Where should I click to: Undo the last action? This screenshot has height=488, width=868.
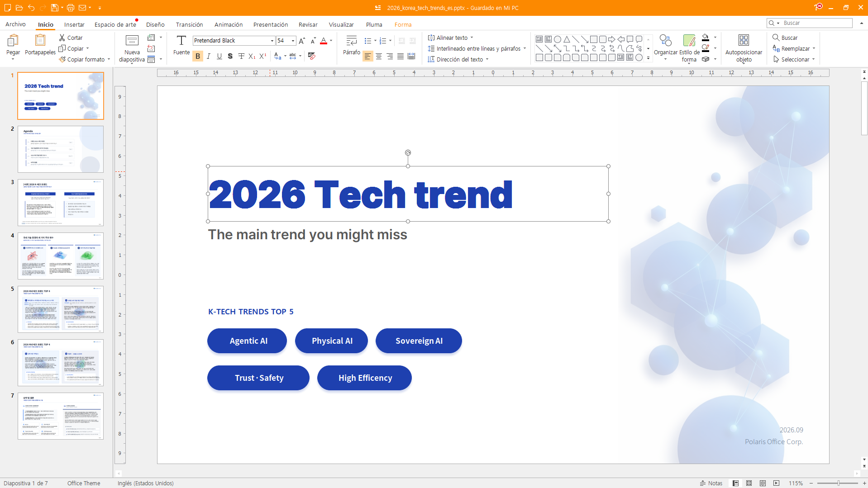(31, 8)
